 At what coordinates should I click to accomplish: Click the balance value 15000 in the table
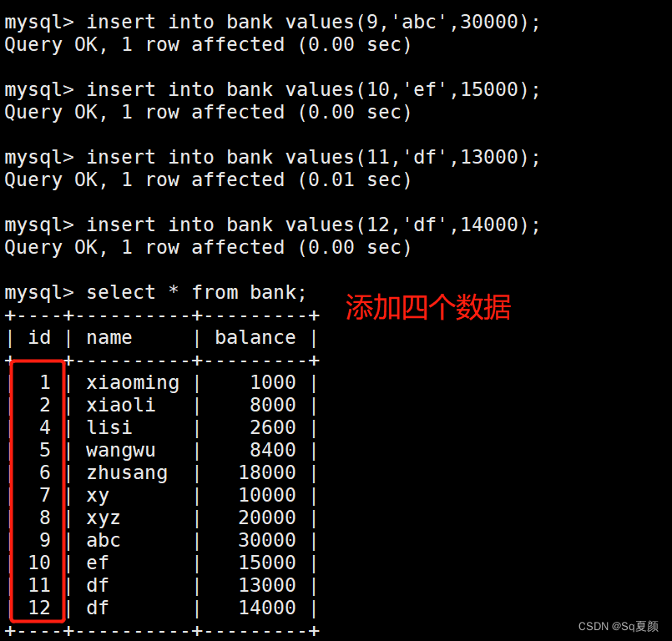267,563
